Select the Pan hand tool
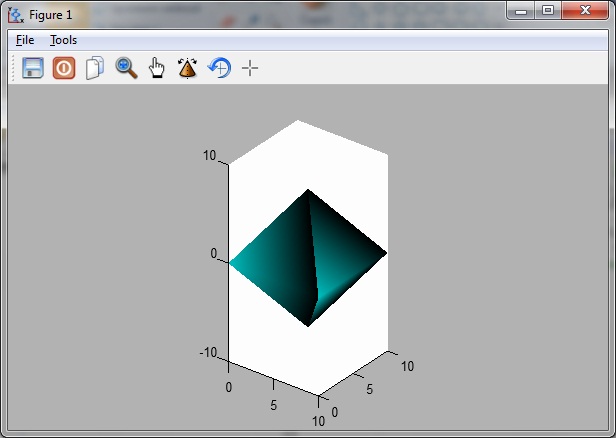The height and width of the screenshot is (438, 616). [x=157, y=68]
